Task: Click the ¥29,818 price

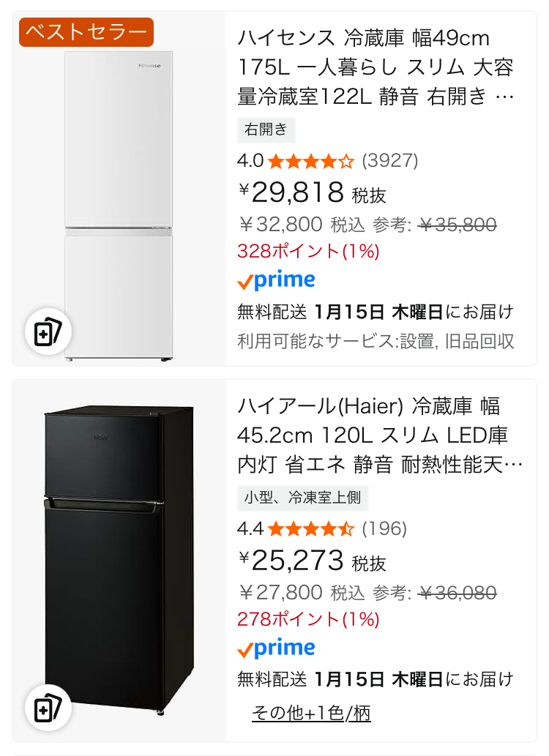Action: [x=296, y=192]
